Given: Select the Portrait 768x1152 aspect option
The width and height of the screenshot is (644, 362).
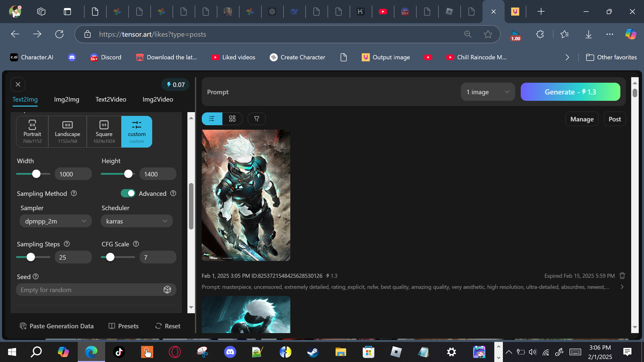Looking at the screenshot, I should point(32,132).
